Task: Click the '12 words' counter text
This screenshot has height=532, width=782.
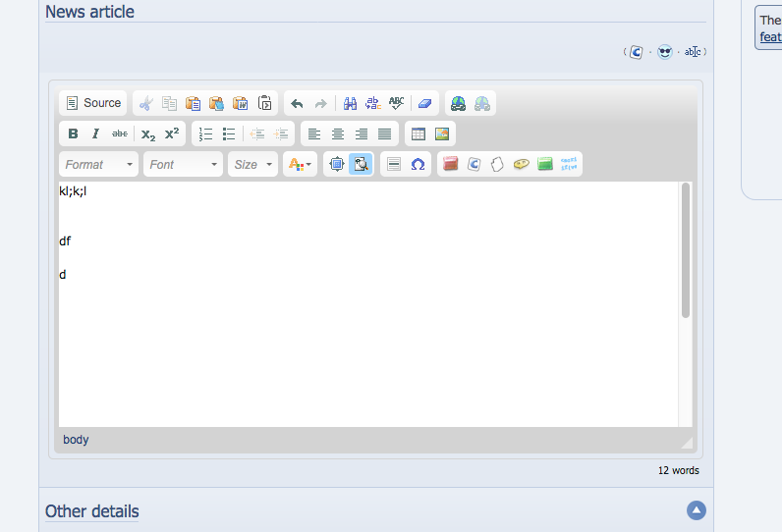Action: (x=678, y=470)
